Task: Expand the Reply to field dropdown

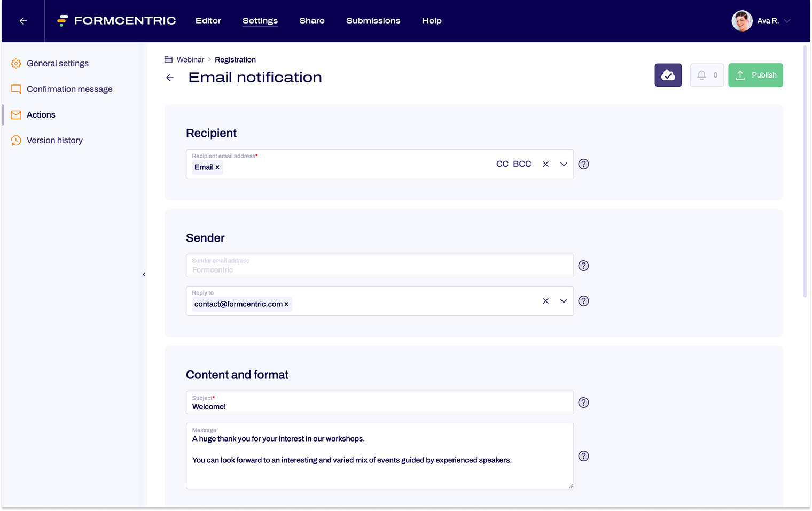Action: (564, 301)
